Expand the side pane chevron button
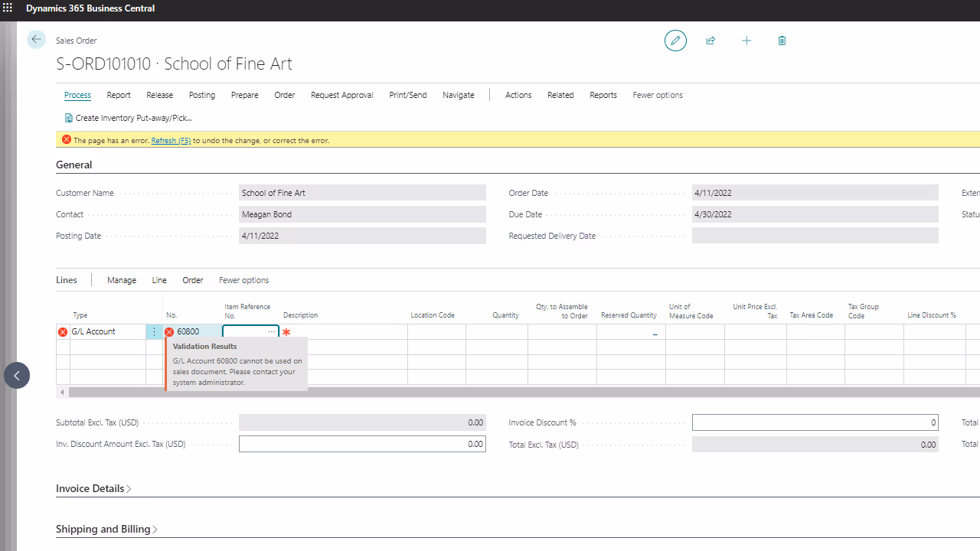Viewport: 980px width, 551px height. pos(17,376)
